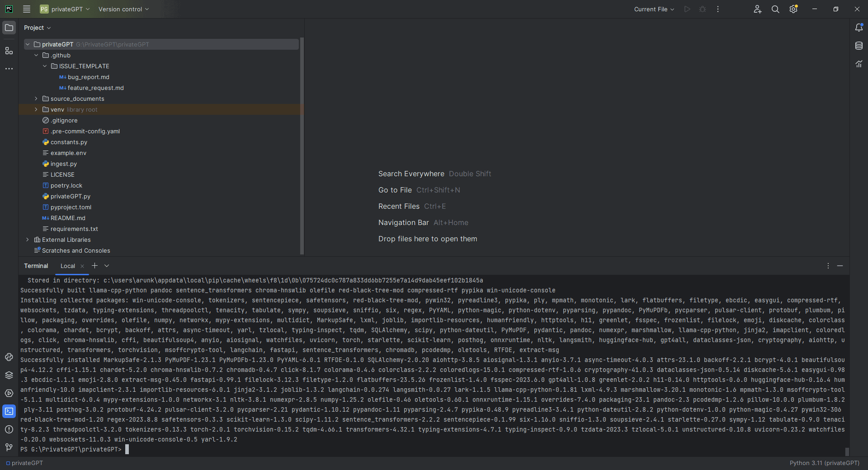
Task: Open the Database tool window
Action: click(x=859, y=46)
